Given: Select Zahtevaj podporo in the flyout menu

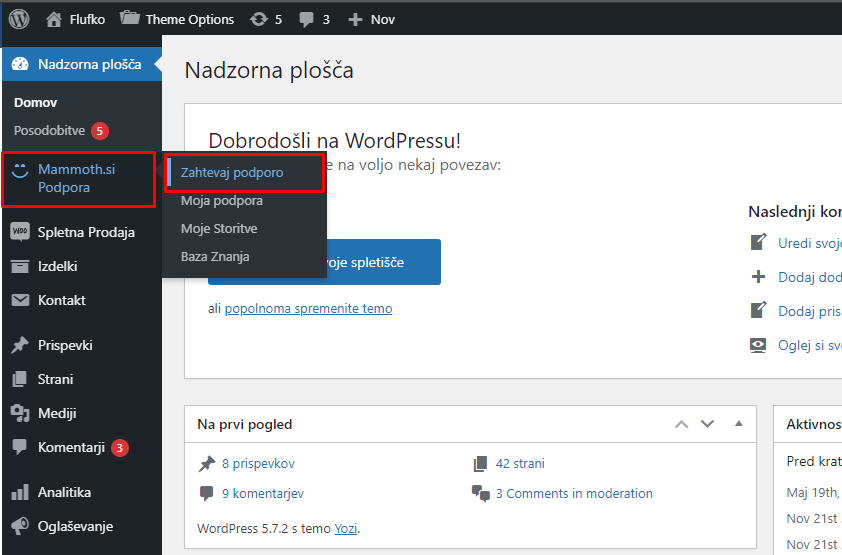Looking at the screenshot, I should click(232, 173).
